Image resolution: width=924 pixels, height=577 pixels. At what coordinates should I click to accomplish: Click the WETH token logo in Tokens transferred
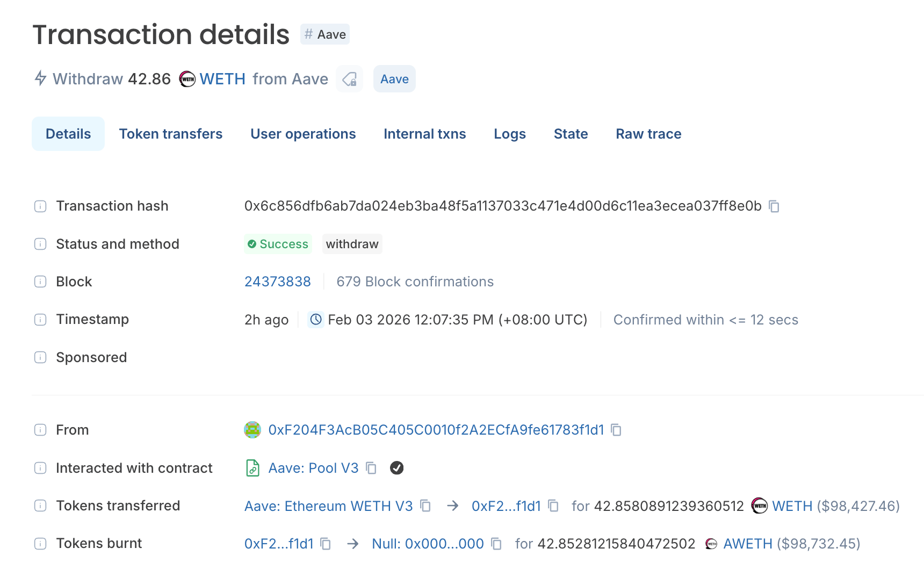(x=759, y=506)
